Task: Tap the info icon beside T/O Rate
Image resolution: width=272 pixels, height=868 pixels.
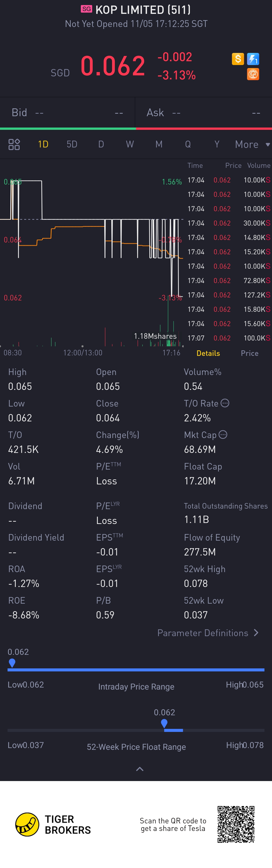Action: (x=225, y=403)
